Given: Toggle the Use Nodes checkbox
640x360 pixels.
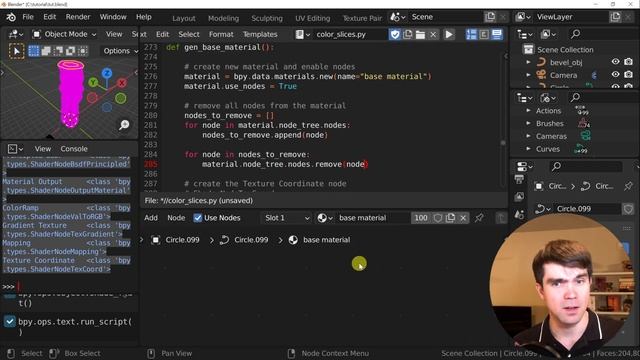Looking at the screenshot, I should pos(198,218).
